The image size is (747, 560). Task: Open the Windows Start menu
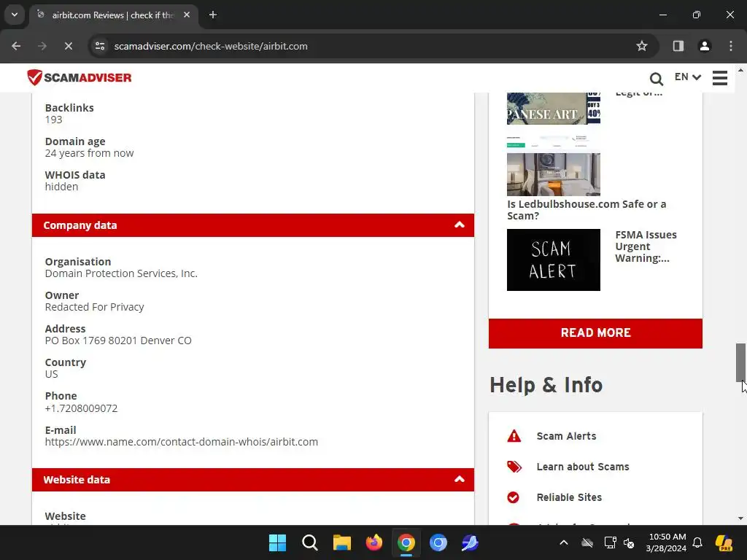(x=277, y=542)
